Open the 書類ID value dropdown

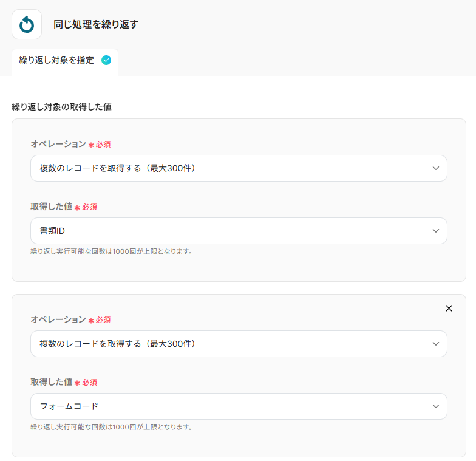pos(239,231)
